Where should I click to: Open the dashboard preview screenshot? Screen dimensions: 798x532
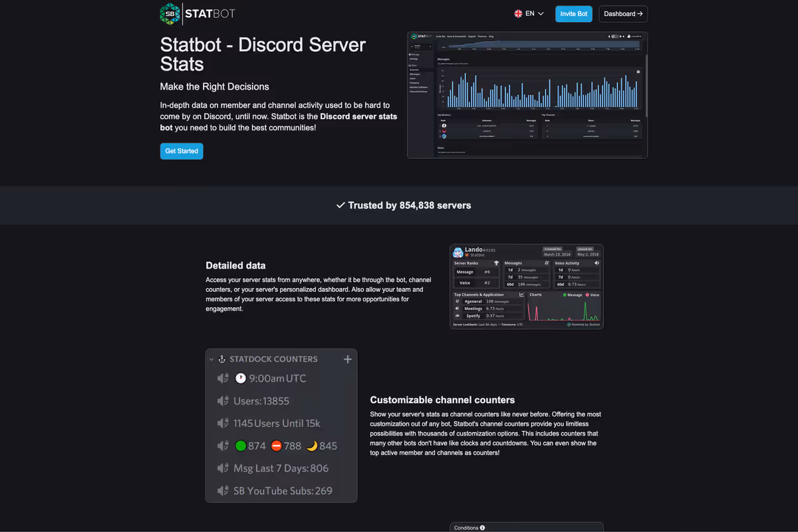[x=527, y=95]
